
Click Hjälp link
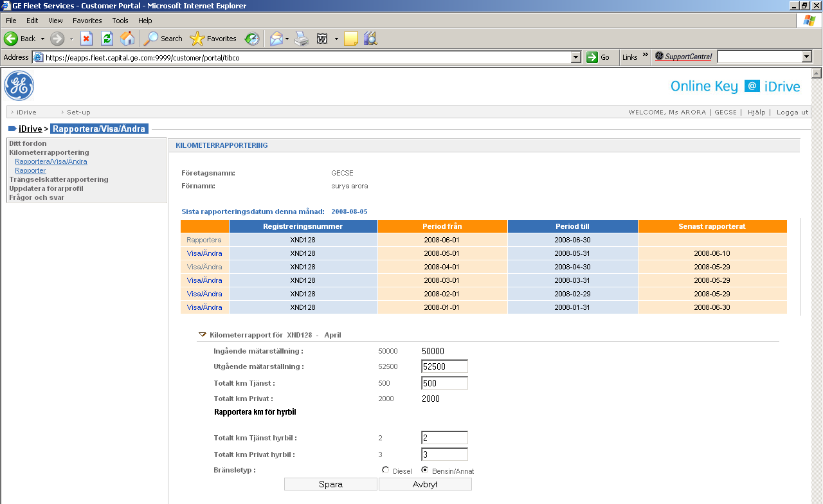tap(757, 112)
